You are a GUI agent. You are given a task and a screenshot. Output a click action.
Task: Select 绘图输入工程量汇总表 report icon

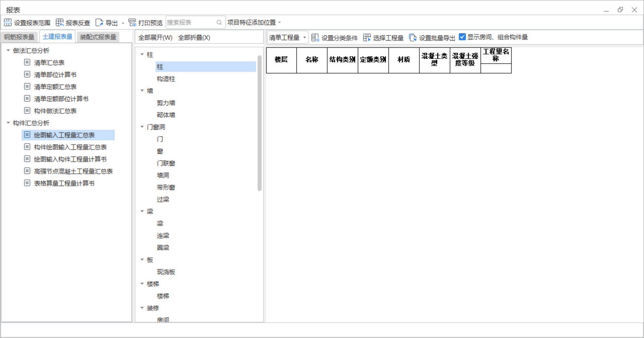27,135
